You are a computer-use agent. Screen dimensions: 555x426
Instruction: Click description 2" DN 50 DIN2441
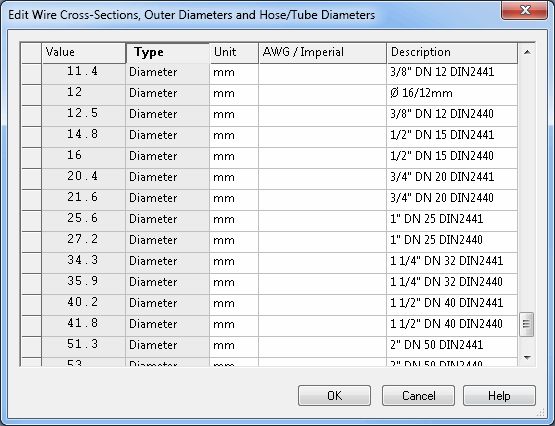(452, 346)
